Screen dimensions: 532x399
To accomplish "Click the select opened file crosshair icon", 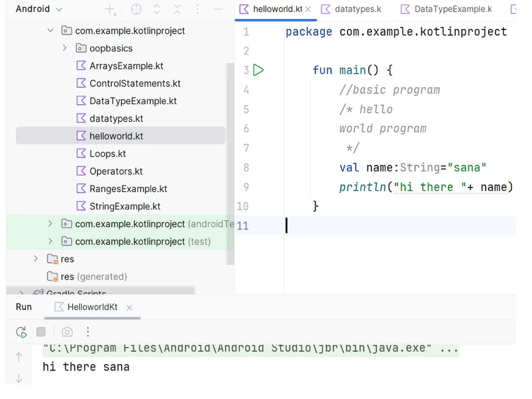I will tap(136, 10).
